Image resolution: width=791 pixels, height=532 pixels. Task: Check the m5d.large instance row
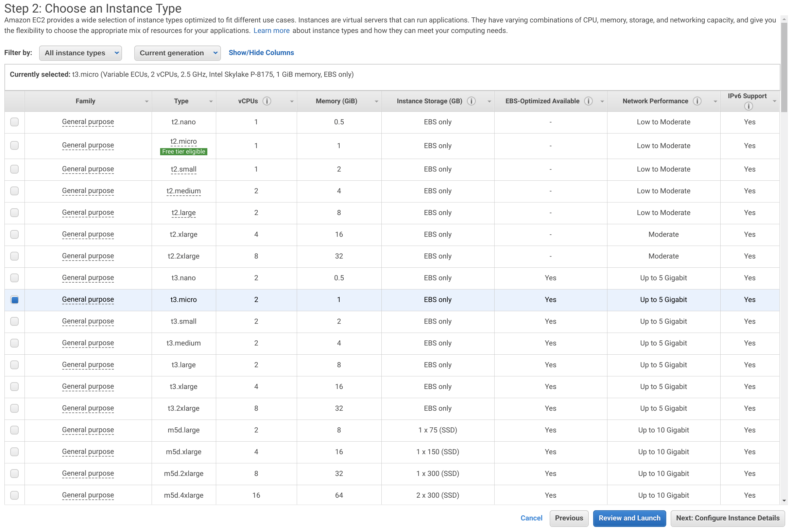pos(14,430)
